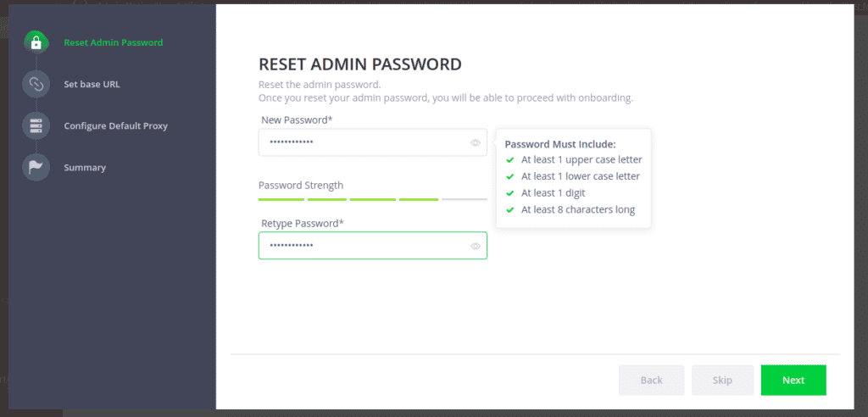This screenshot has height=417, width=868.
Task: Focus the Retype Password input field
Action: pos(364,246)
